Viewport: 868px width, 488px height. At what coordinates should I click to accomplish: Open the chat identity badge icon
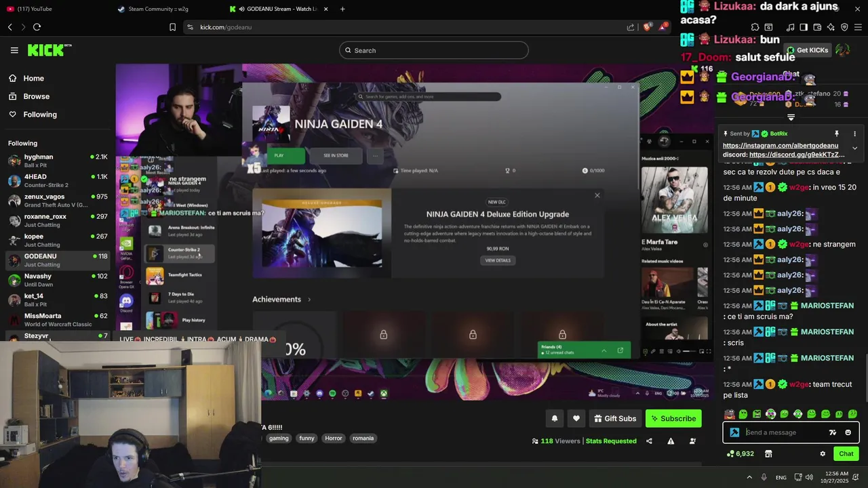734,432
